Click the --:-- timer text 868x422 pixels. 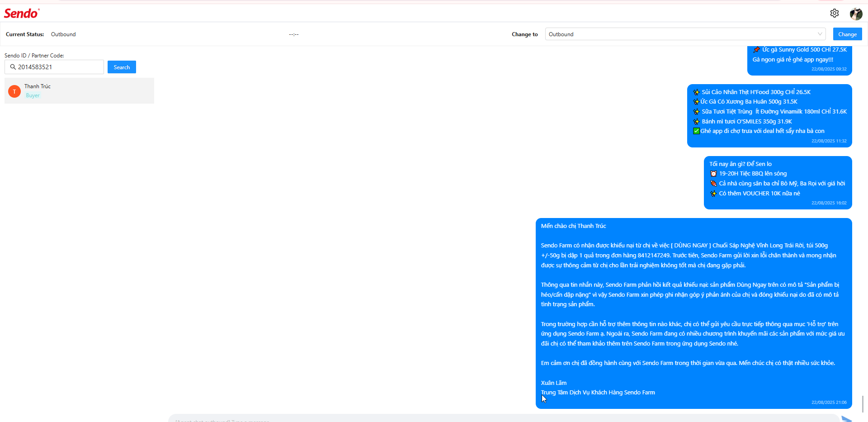pos(294,34)
